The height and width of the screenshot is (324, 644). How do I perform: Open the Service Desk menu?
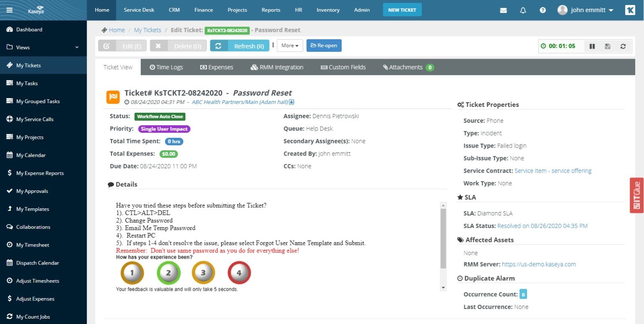pos(139,10)
